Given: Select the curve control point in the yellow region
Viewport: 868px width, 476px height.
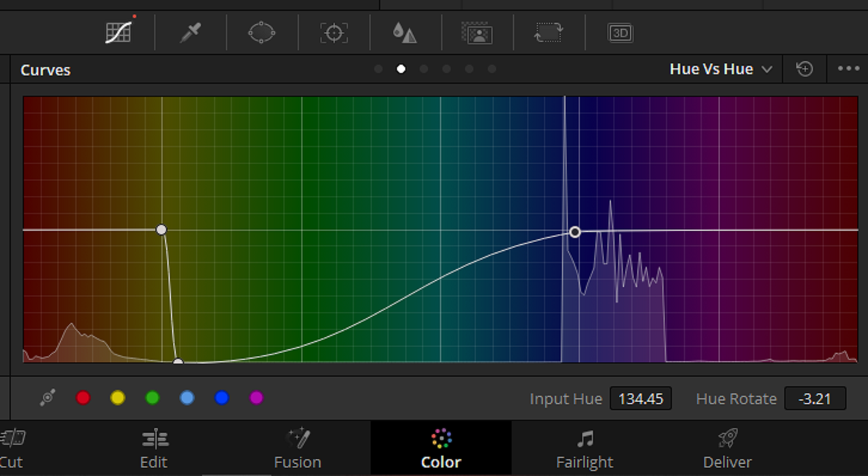Looking at the screenshot, I should pyautogui.click(x=161, y=230).
